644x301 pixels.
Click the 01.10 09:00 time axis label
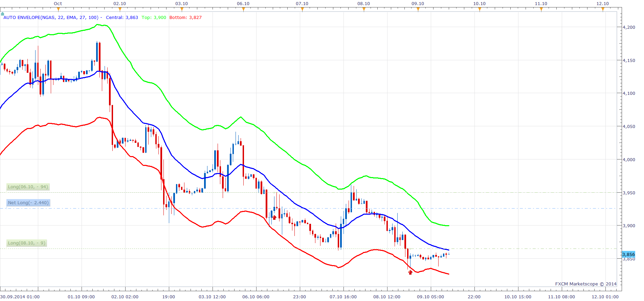click(x=81, y=297)
